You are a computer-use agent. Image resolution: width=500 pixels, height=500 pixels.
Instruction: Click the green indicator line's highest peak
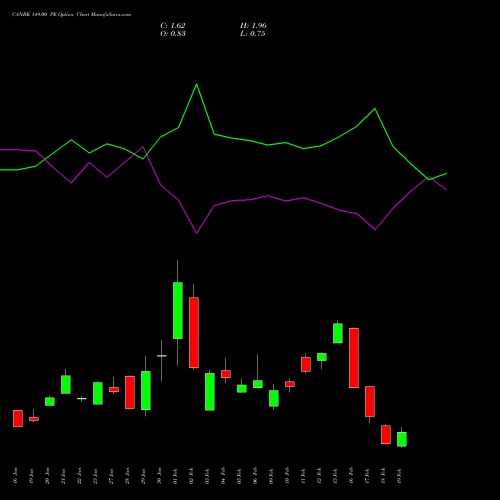click(x=196, y=84)
